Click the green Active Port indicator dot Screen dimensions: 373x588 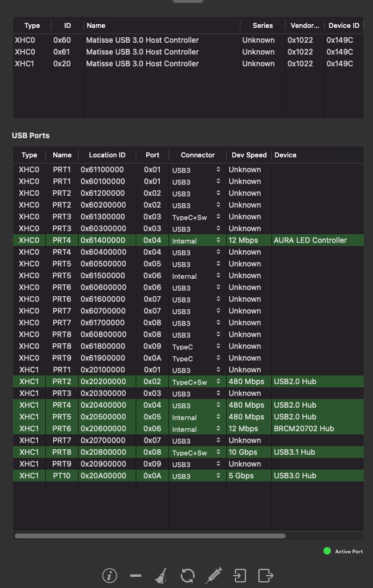(x=327, y=551)
